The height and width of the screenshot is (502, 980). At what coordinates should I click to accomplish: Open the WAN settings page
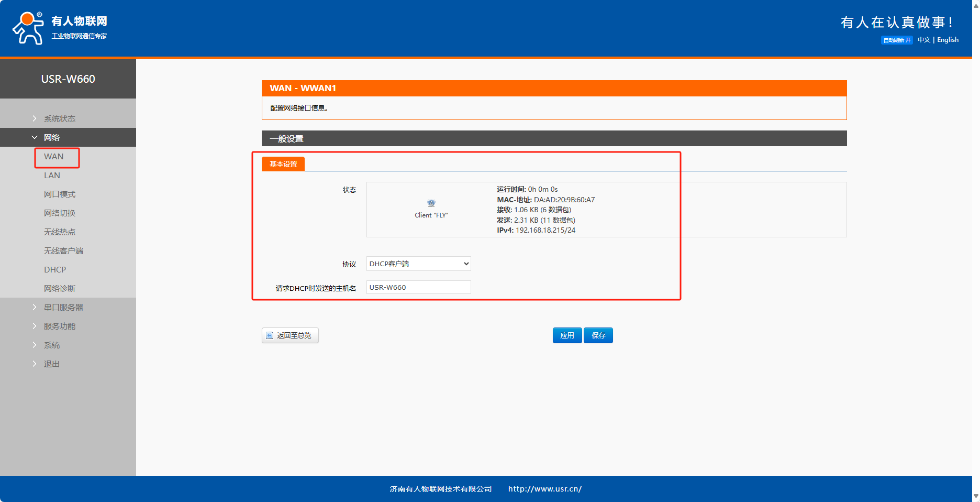pyautogui.click(x=53, y=157)
